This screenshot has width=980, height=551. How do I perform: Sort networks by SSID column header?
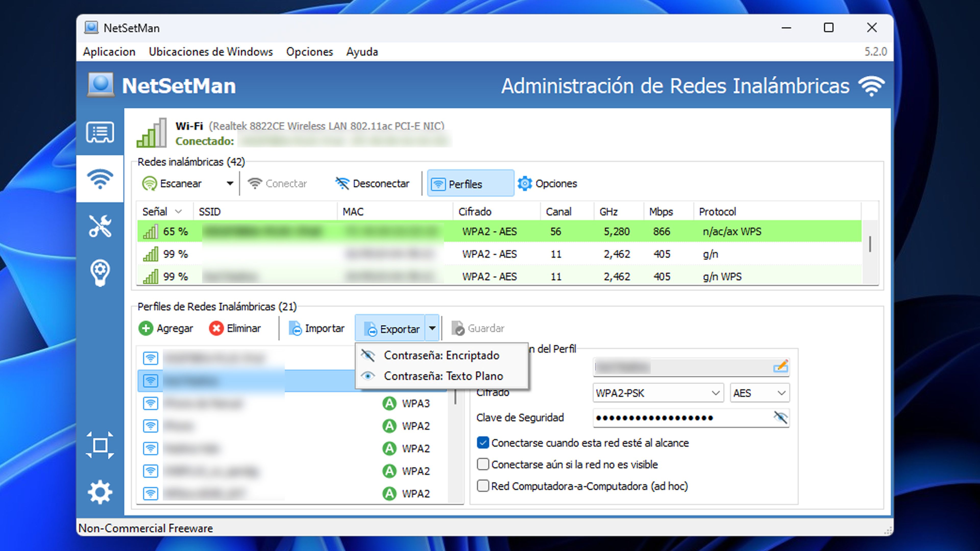265,211
